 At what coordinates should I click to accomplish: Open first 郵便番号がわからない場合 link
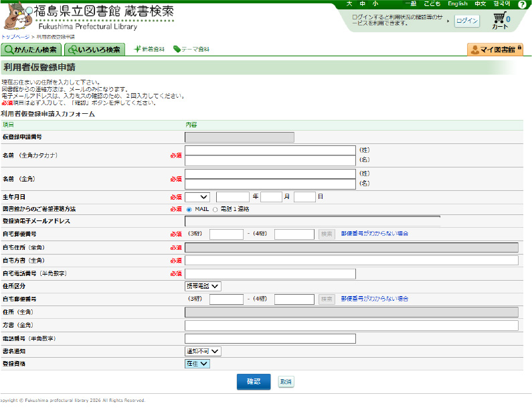click(374, 234)
